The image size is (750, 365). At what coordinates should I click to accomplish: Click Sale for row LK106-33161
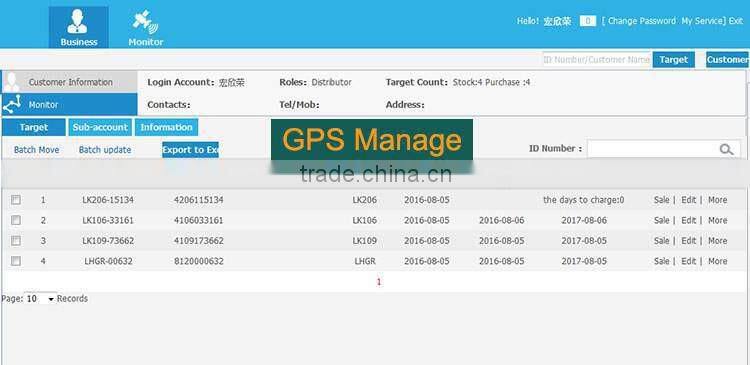pyautogui.click(x=662, y=221)
